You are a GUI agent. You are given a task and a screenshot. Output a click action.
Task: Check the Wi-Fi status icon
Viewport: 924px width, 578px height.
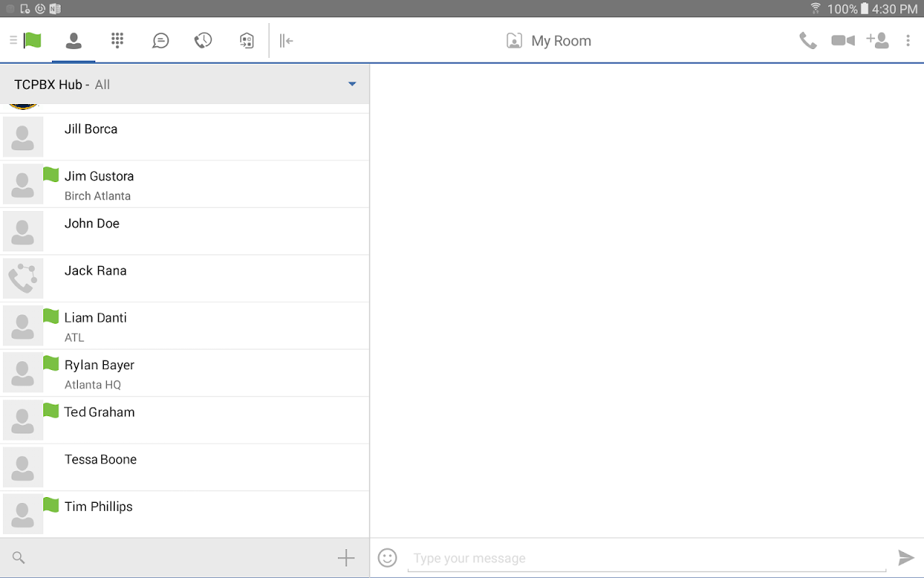[816, 9]
